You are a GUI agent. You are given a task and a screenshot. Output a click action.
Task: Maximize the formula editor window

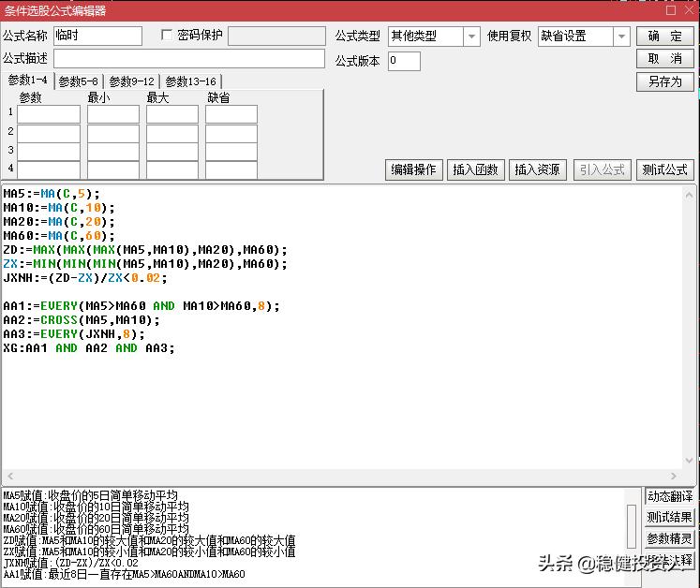tap(670, 10)
